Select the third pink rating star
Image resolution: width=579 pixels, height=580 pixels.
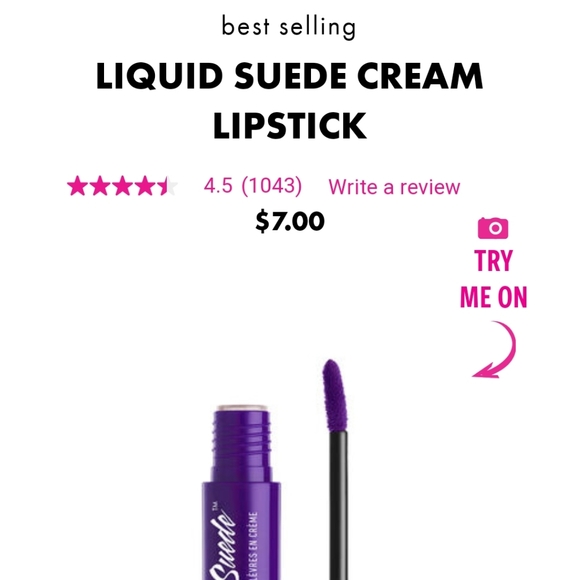[x=122, y=186]
